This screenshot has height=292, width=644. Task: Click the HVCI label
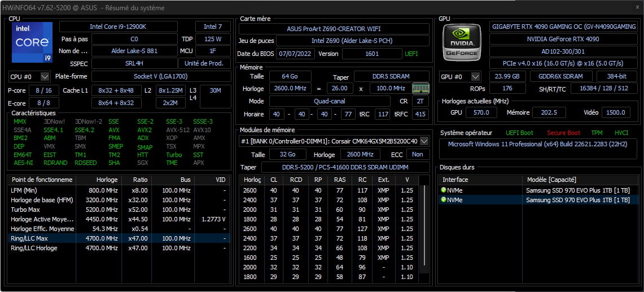coord(621,133)
